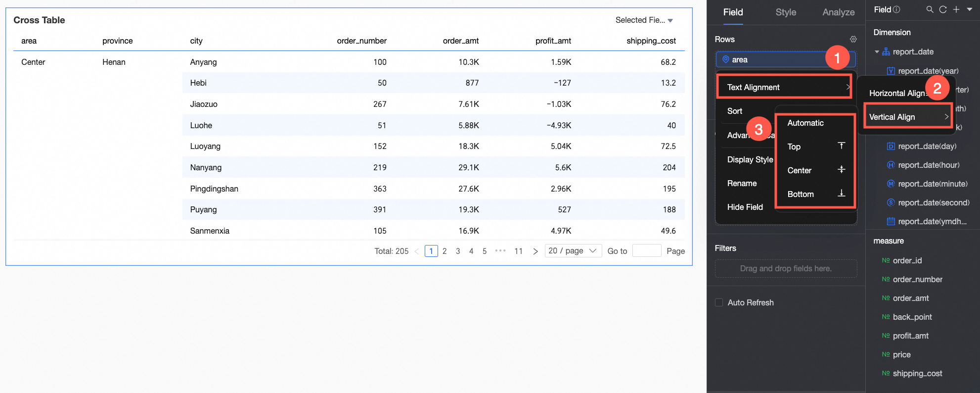The width and height of the screenshot is (980, 393).
Task: Select Hide Field in the context menu
Action: (x=746, y=207)
